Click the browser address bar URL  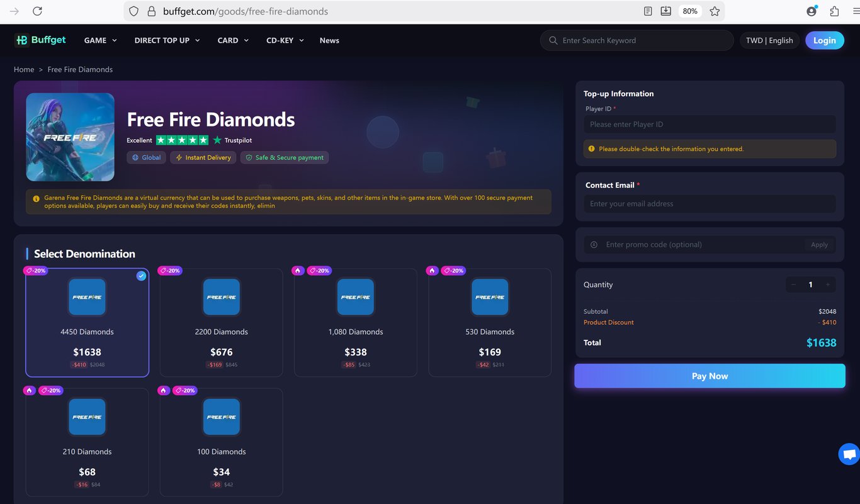pyautogui.click(x=246, y=11)
